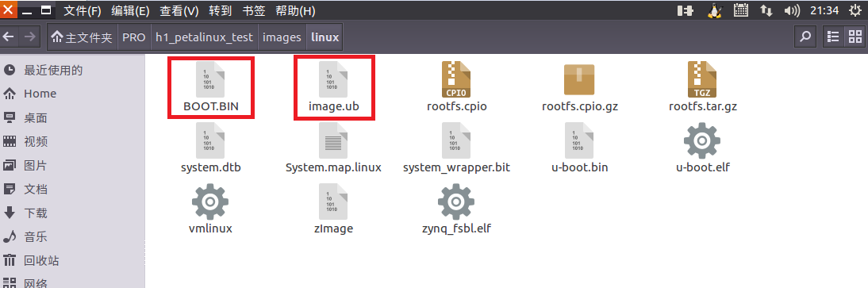This screenshot has height=288, width=868.
Task: Click the penguin tray icon
Action: tap(715, 10)
